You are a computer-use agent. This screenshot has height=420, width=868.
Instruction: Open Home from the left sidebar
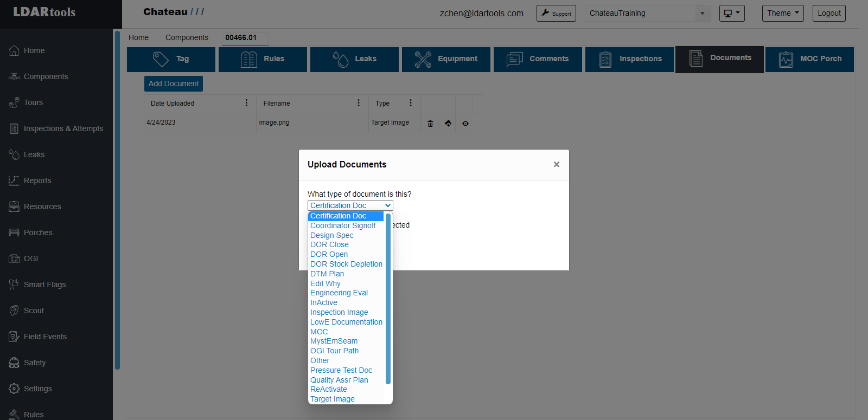[x=27, y=50]
